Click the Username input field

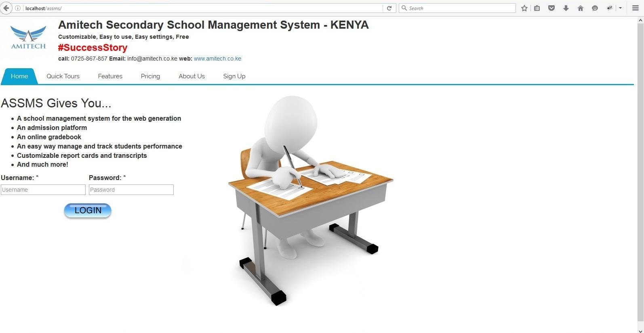coord(43,190)
